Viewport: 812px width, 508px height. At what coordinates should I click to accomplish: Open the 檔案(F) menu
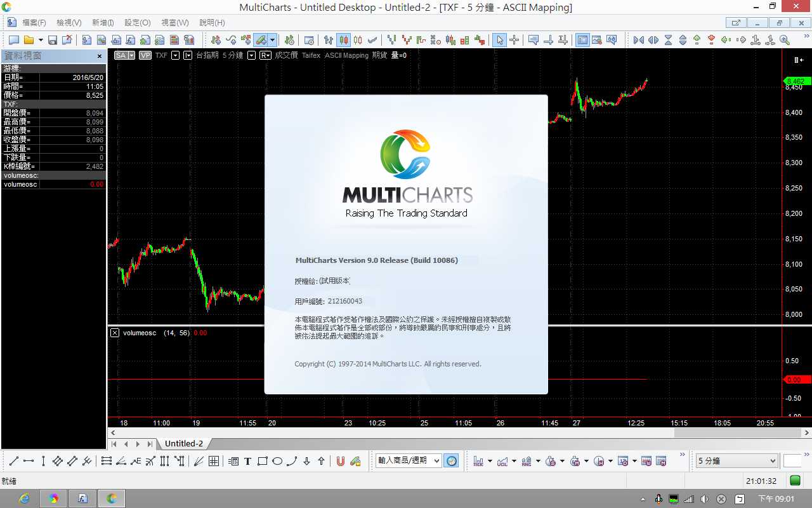[x=34, y=22]
